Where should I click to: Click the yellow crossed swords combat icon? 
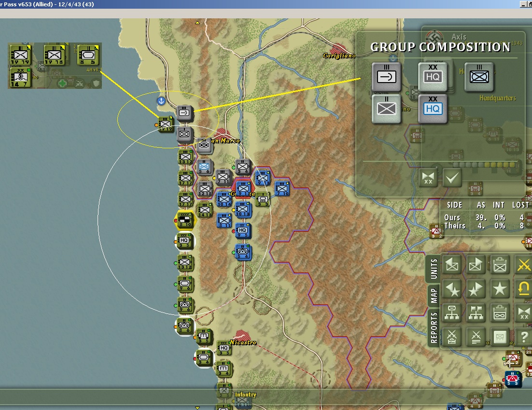tap(523, 265)
